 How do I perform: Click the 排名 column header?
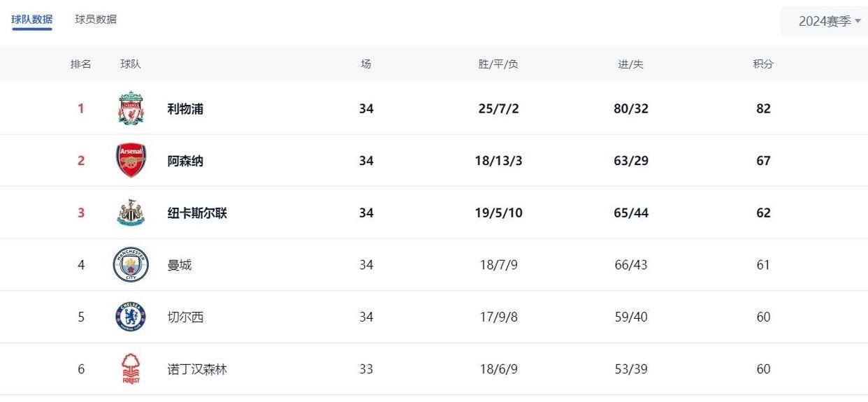click(x=81, y=64)
